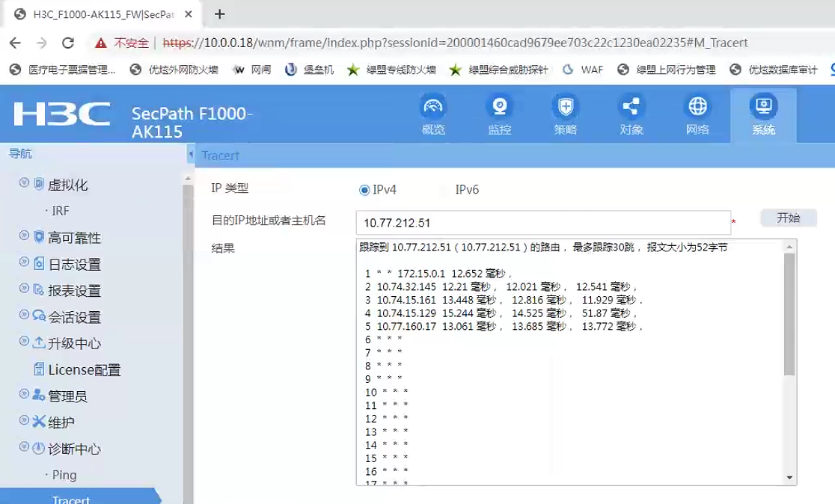Select Tracert in navigation tree
Image resolution: width=835 pixels, height=504 pixels.
click(71, 500)
